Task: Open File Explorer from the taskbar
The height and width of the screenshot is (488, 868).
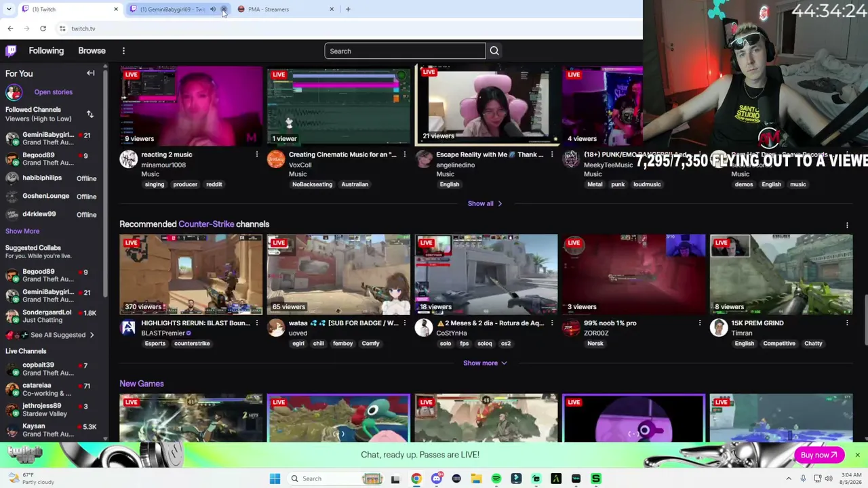Action: 476,479
